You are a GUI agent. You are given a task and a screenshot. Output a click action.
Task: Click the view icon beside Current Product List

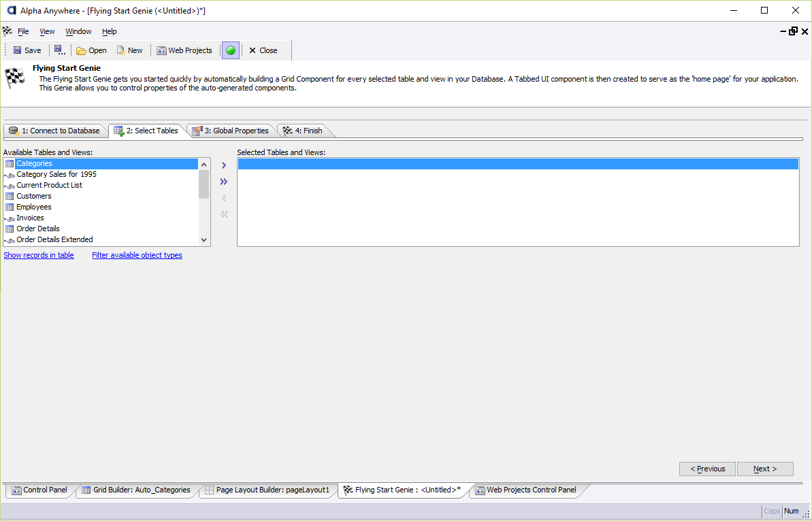coord(10,186)
